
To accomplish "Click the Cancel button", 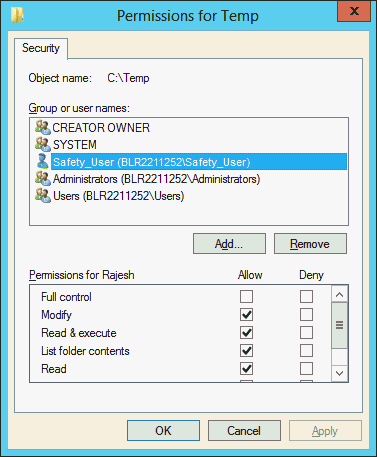I will (x=244, y=431).
